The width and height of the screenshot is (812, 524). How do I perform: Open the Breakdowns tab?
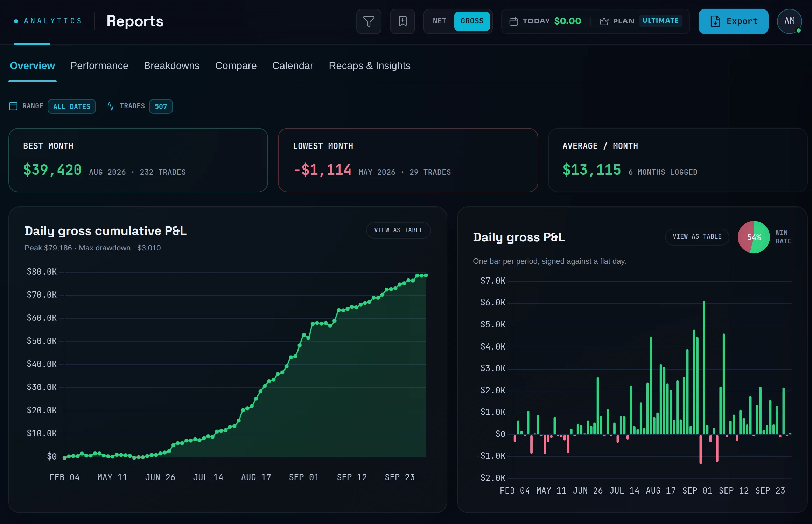click(x=171, y=65)
